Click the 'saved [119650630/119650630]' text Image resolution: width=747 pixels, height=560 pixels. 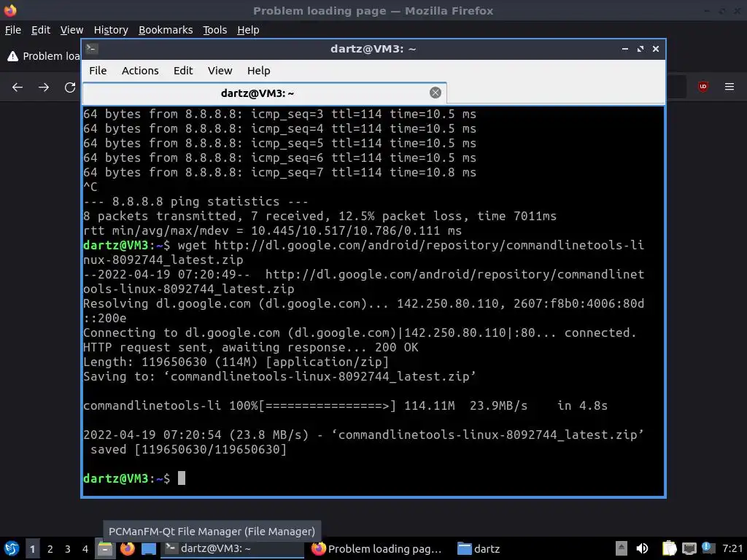tap(188, 449)
